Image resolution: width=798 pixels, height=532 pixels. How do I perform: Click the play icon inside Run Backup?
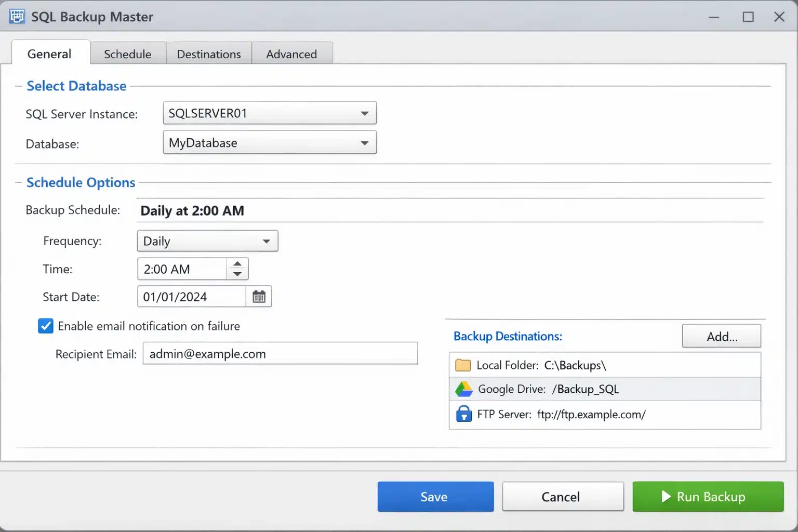[666, 497]
